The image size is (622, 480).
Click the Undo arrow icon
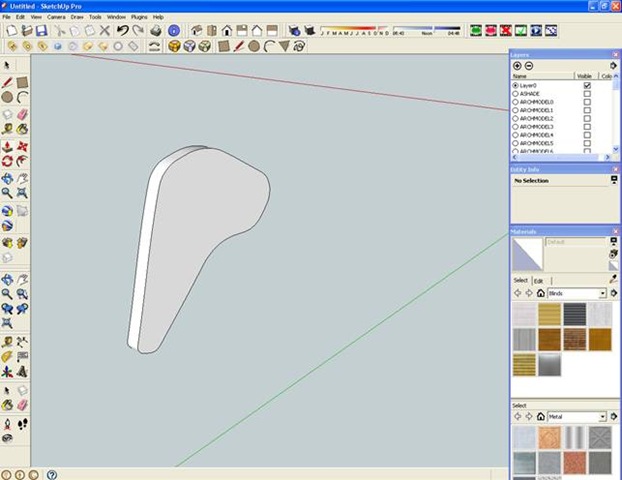click(121, 31)
